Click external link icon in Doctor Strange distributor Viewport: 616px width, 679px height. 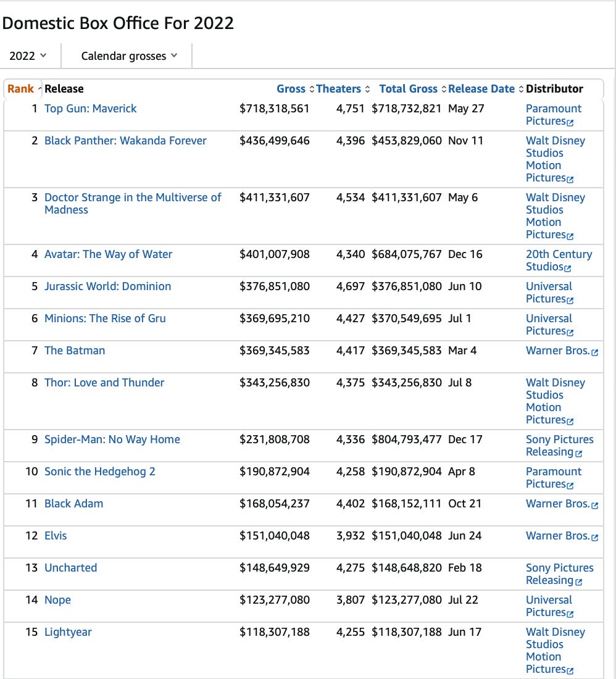coord(570,236)
